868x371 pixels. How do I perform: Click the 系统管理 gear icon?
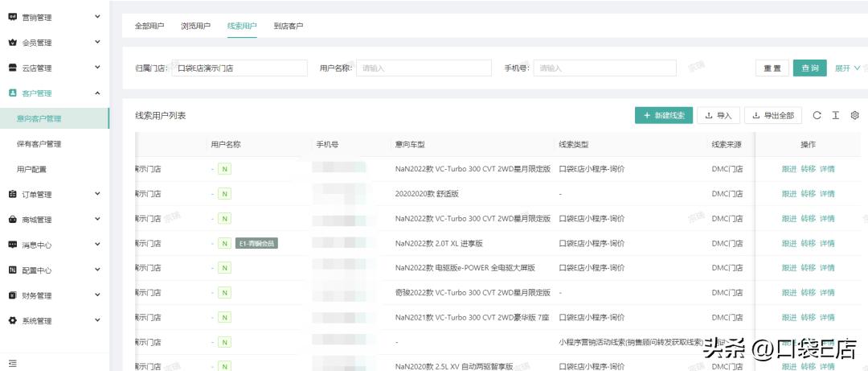(x=13, y=320)
